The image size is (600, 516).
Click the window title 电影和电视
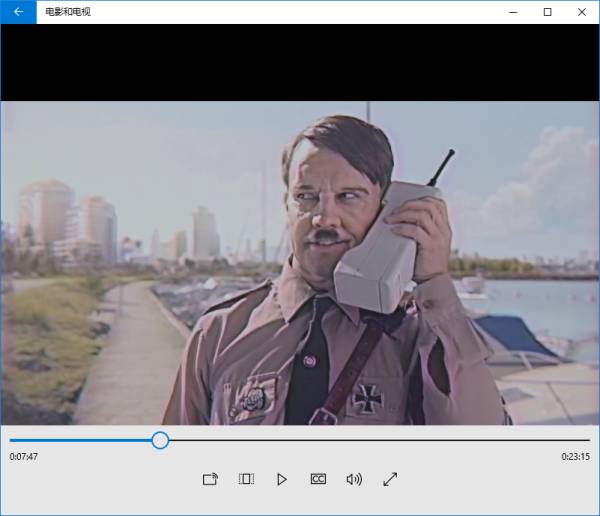68,12
